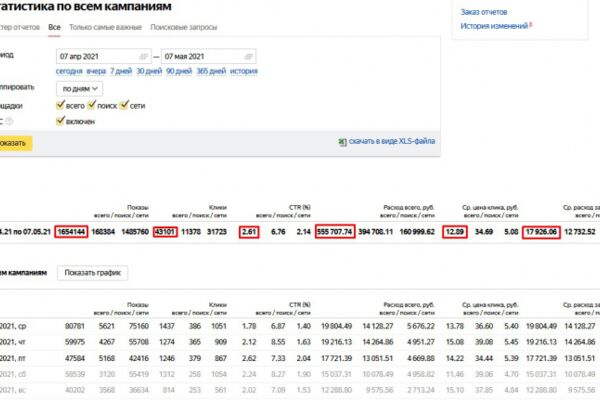Select the '30 дней' period shortcut
Screen dimensions: 600x400
pos(149,71)
